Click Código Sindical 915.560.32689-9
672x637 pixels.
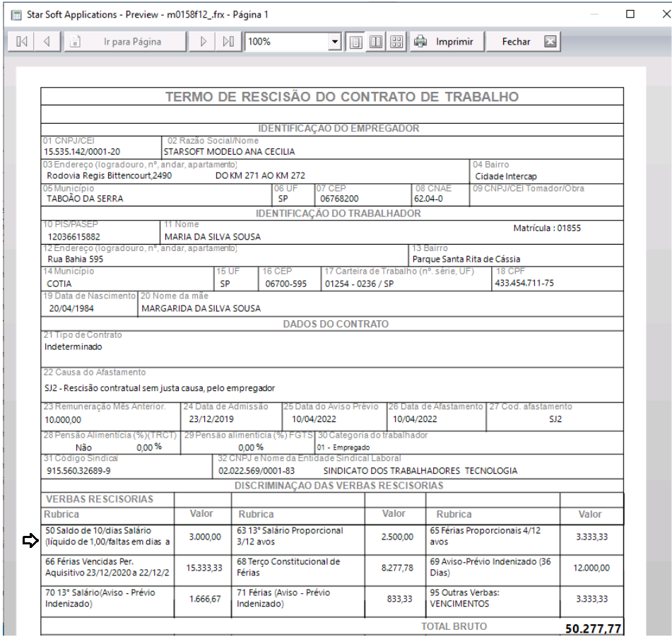tap(78, 471)
